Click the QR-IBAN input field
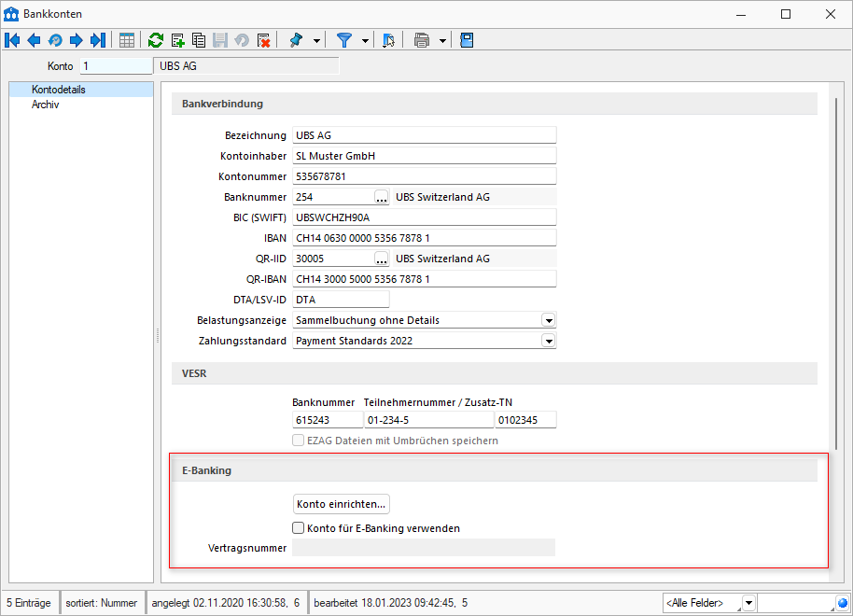 pos(425,279)
